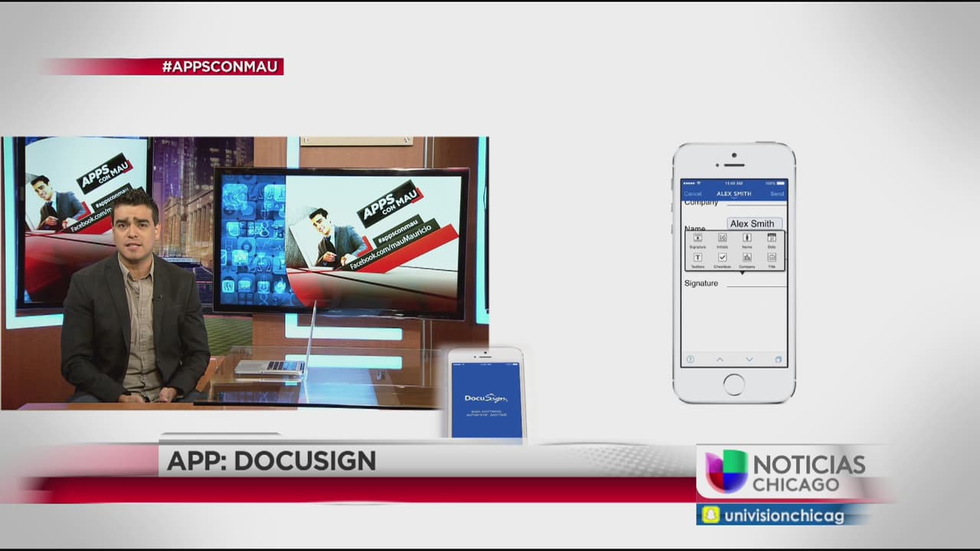Tap the up chevron in bottom toolbar
This screenshot has height=551, width=980.
pyautogui.click(x=719, y=360)
